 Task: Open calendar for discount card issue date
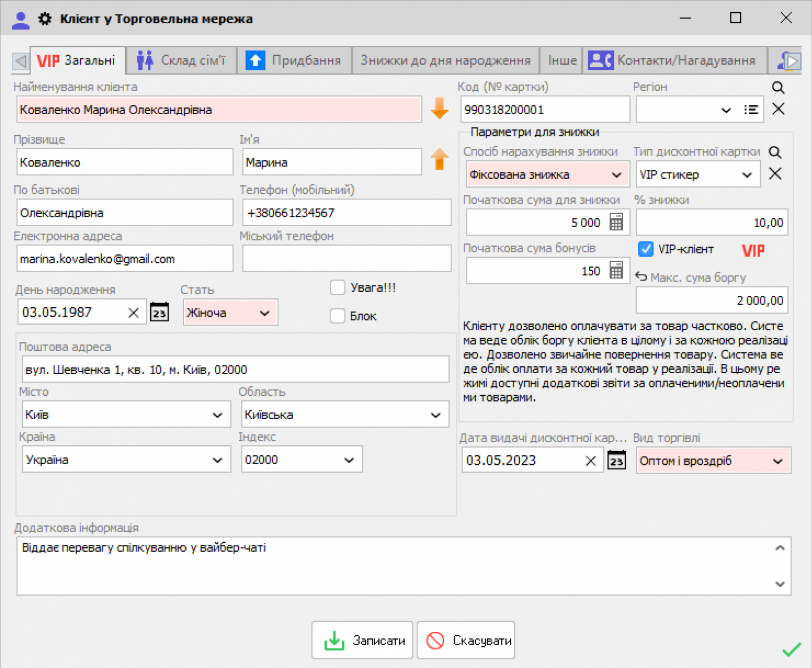coord(617,460)
